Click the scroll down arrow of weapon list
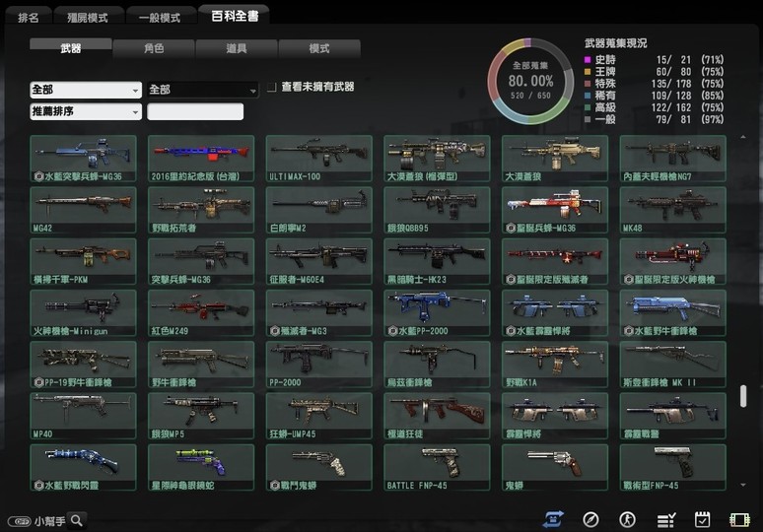 [x=743, y=485]
